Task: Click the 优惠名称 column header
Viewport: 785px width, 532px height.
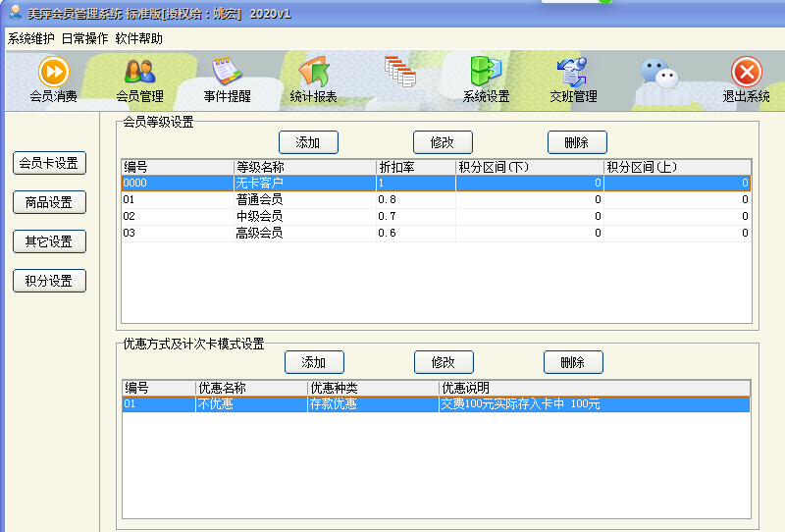Action: click(x=251, y=388)
